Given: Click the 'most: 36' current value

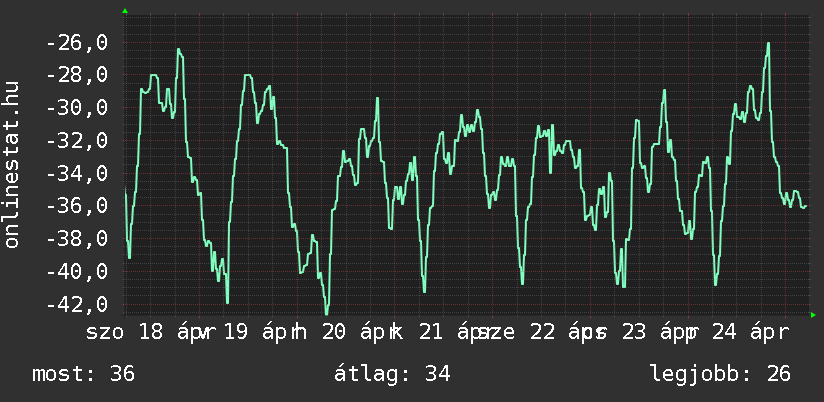Looking at the screenshot, I should click(84, 374).
